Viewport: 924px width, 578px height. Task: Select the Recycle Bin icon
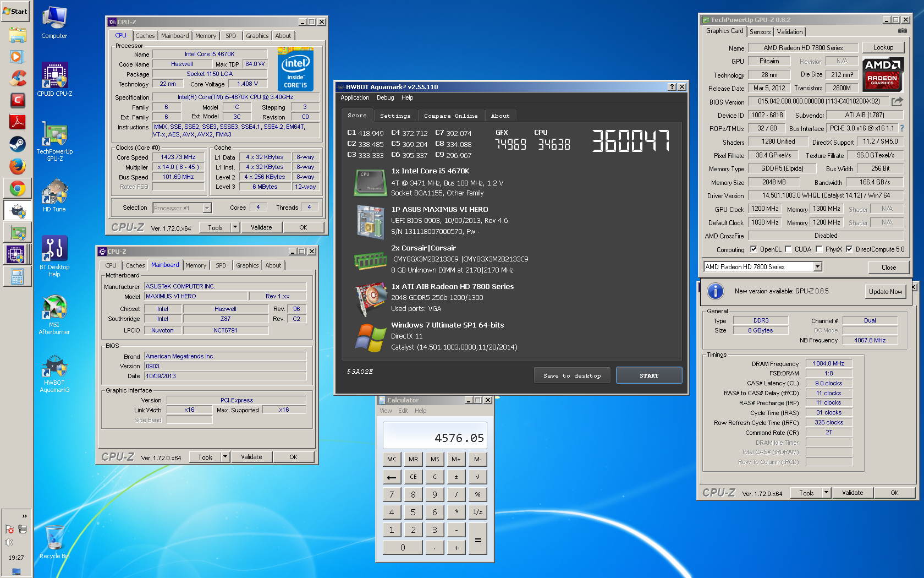tap(54, 542)
